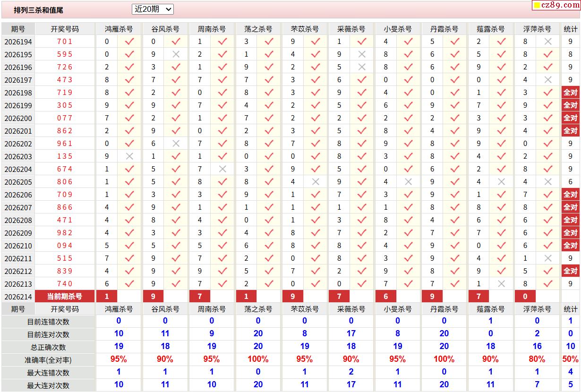
Task: Click draw number 077 in row 2026200
Action: pyautogui.click(x=65, y=118)
